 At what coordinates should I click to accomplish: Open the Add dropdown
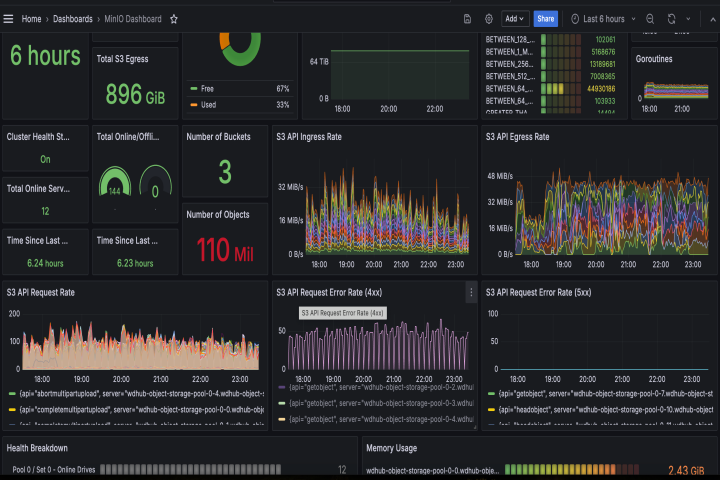point(515,19)
